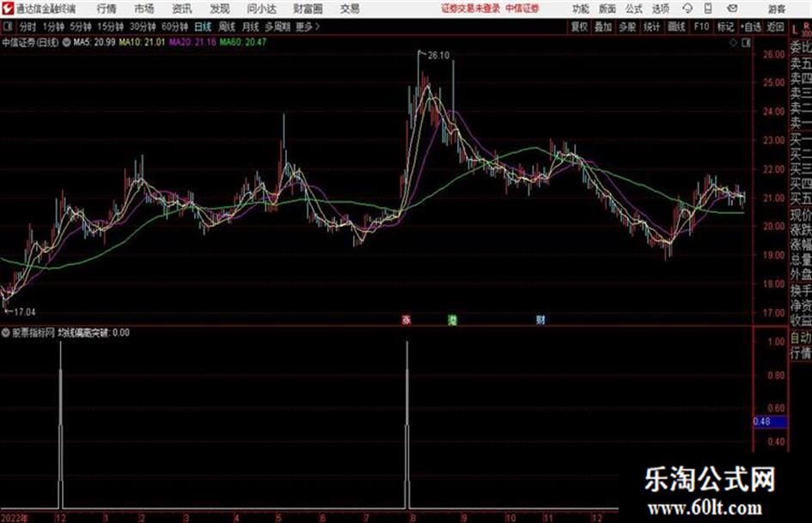Viewport: 812px width, 523px height.
Task: Open the 问小达 menu
Action: point(261,9)
